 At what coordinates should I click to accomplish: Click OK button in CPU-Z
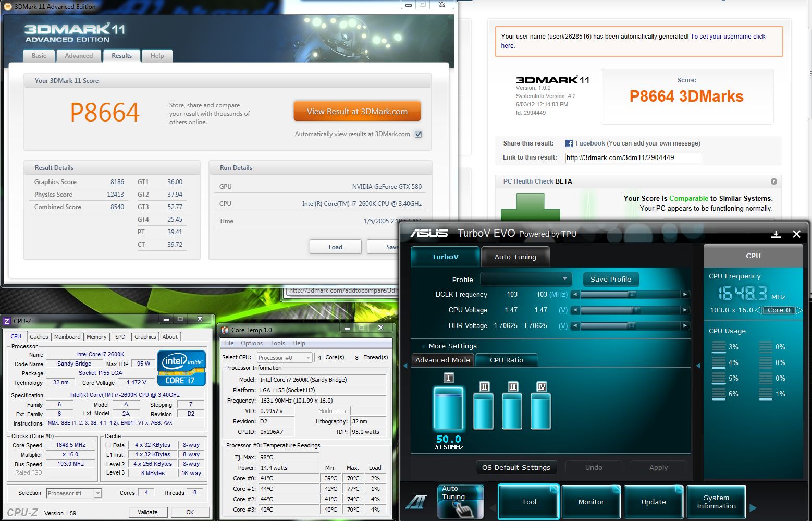click(x=190, y=512)
